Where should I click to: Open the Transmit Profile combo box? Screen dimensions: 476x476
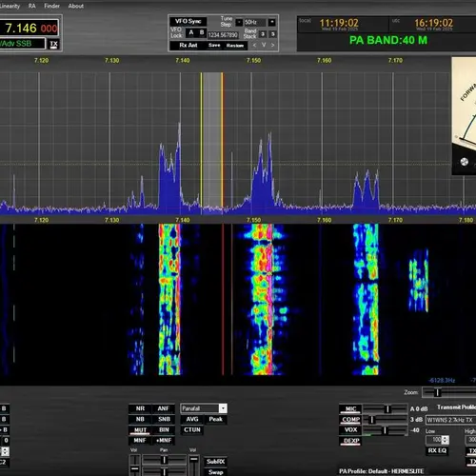pyautogui.click(x=450, y=420)
